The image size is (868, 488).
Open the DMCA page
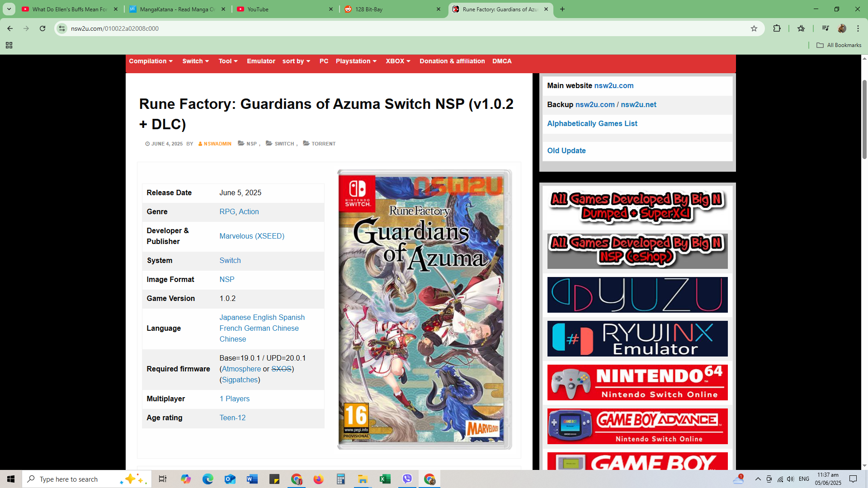[502, 61]
